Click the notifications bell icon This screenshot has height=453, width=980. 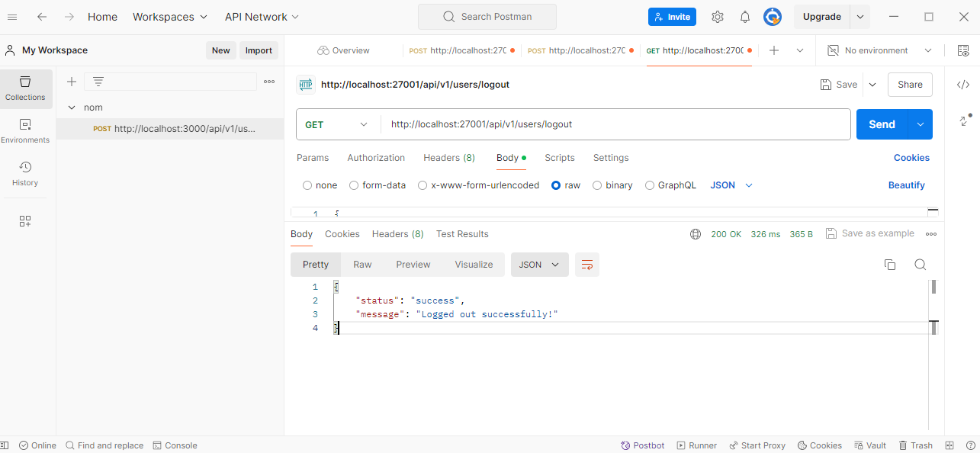745,17
